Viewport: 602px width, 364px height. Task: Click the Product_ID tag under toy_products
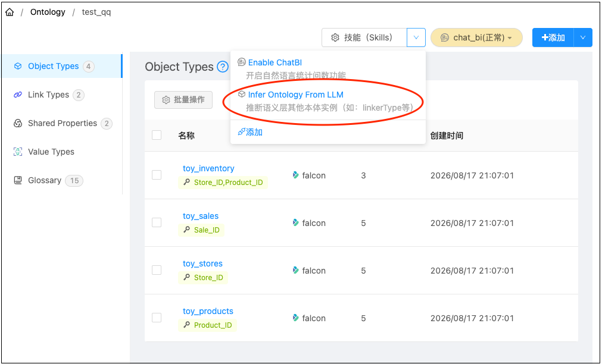[207, 325]
